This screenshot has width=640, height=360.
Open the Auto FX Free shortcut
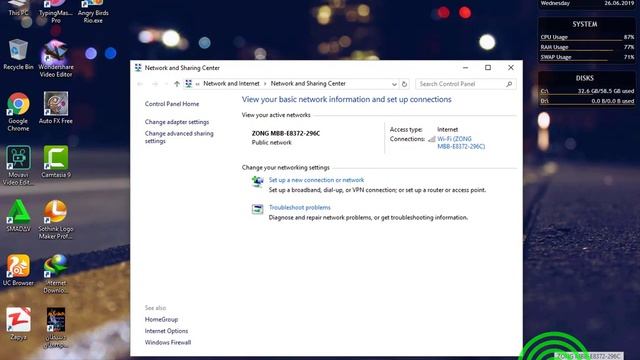click(56, 108)
